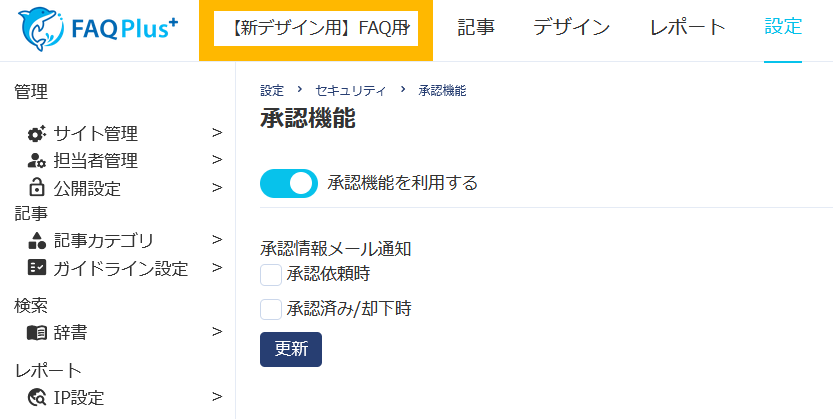Click the staff management person icon

click(x=37, y=161)
